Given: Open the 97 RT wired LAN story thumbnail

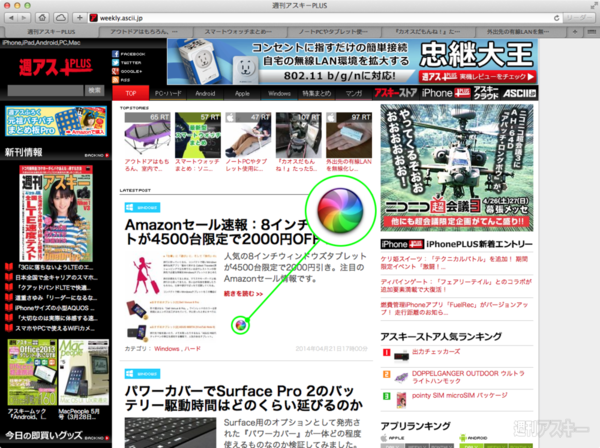Looking at the screenshot, I should [x=349, y=135].
